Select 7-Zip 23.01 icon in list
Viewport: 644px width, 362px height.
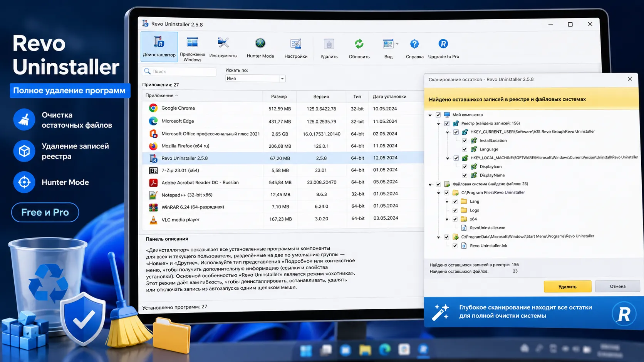153,170
